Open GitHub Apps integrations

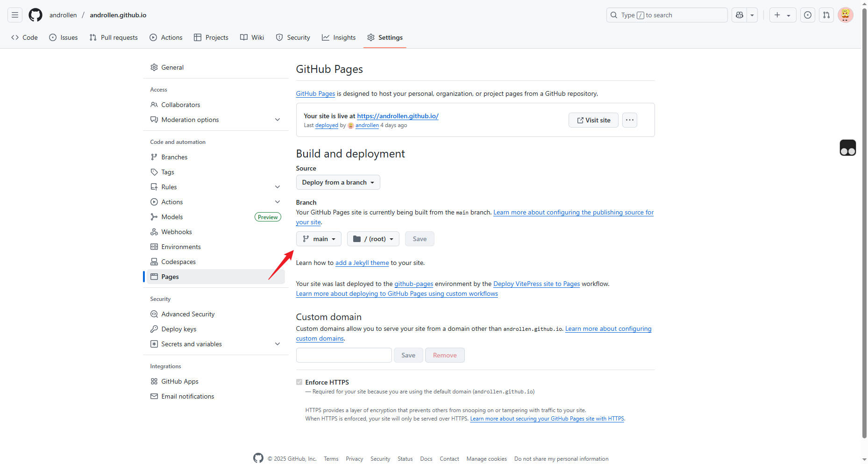(216, 381)
